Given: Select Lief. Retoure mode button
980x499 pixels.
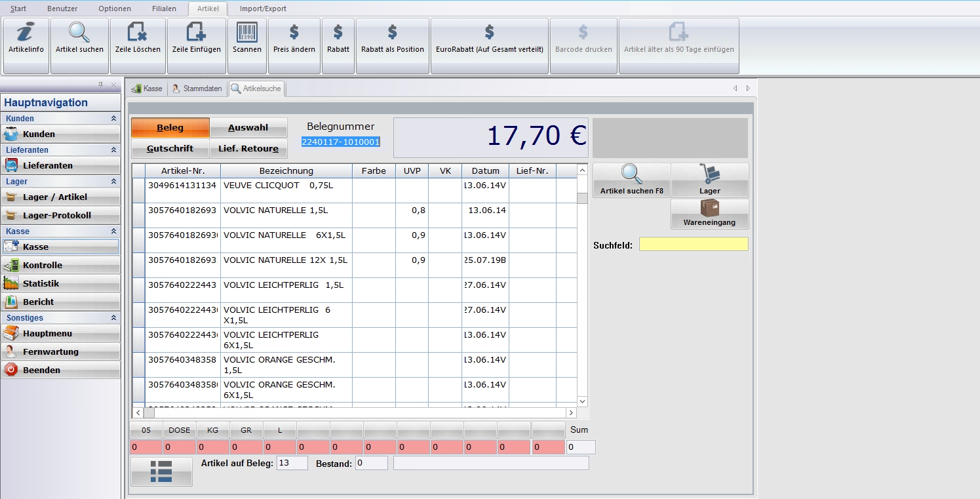Looking at the screenshot, I should tap(248, 149).
